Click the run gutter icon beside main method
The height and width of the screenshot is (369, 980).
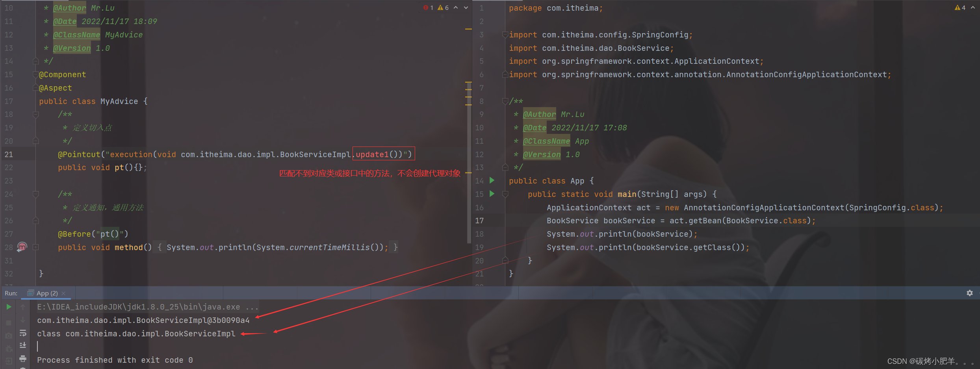coord(492,194)
